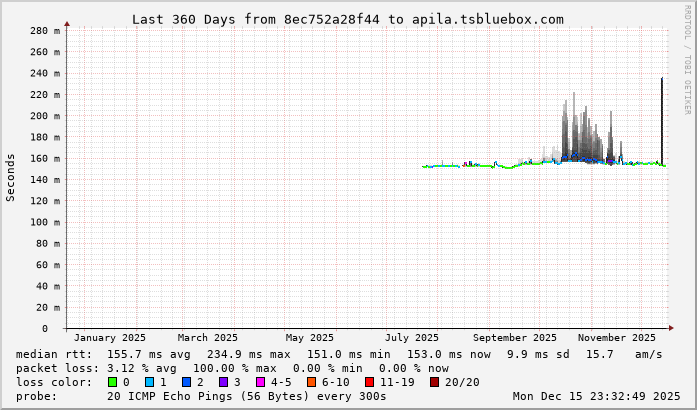Screen dimensions: 697x410
Task: Click the dark red 20/20 loss swatch
Action: [434, 382]
